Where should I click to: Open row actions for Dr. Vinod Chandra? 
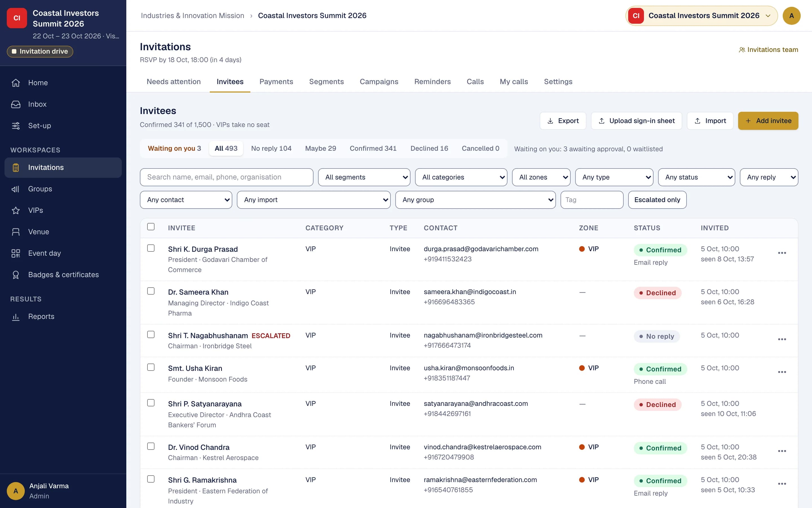point(782,451)
